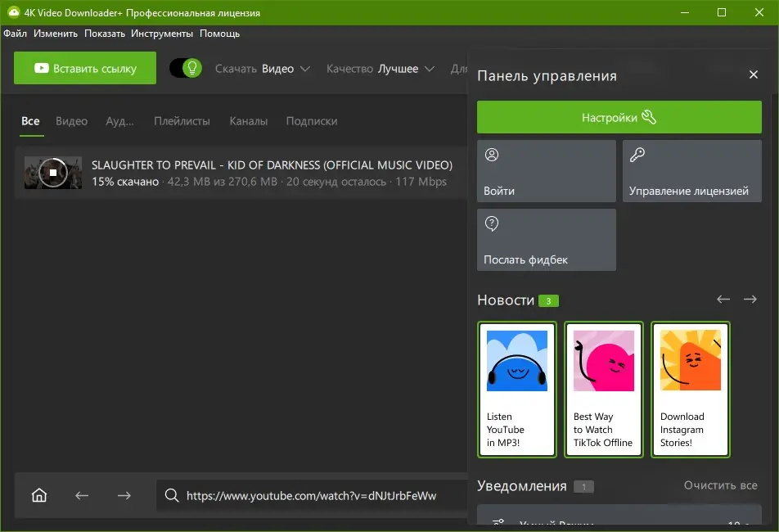779x532 pixels.
Task: Navigate forward with the browser forward arrow
Action: 124,495
